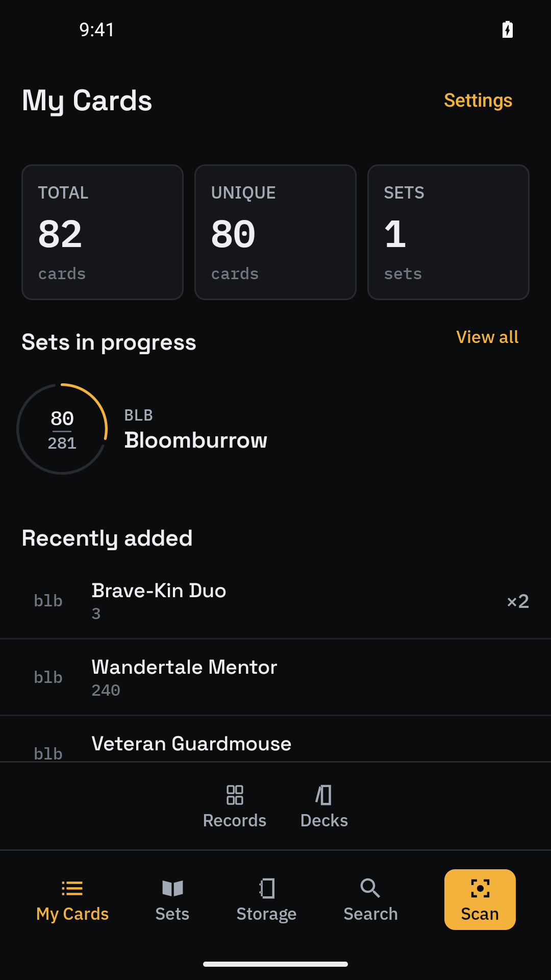Screen dimensions: 551x980
Task: Switch to the Sets tab label
Action: coord(172,914)
